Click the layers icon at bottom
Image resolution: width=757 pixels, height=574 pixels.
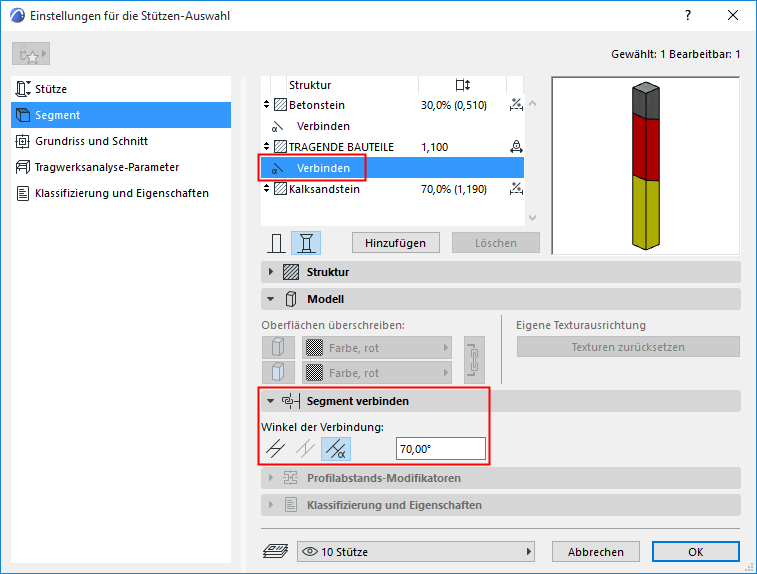276,551
